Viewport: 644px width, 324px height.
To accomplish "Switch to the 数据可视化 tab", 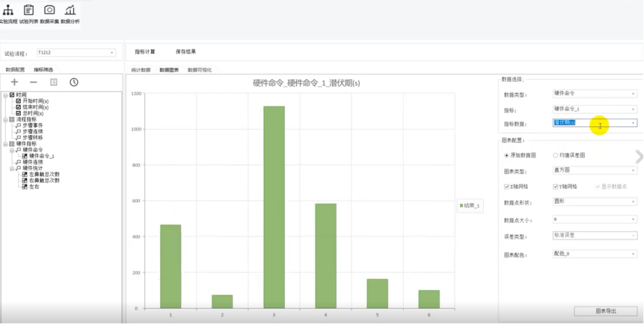I will 199,69.
